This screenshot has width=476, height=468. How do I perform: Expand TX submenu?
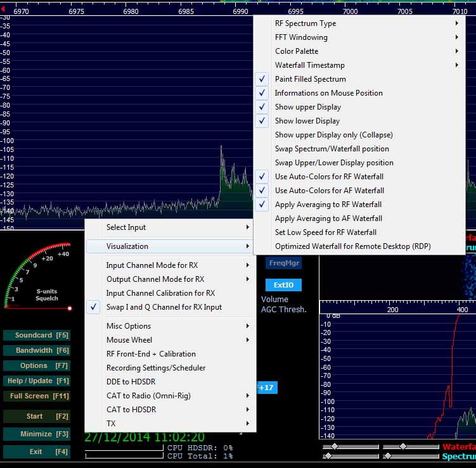pyautogui.click(x=170, y=424)
